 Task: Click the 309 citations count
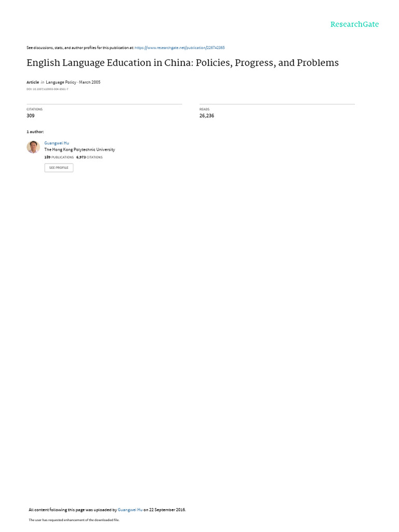point(31,116)
